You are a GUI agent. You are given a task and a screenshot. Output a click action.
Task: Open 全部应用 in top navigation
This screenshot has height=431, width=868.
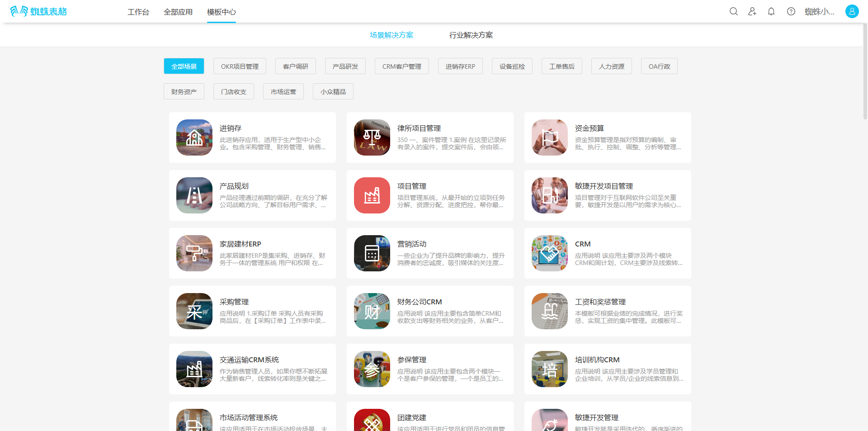coord(178,12)
